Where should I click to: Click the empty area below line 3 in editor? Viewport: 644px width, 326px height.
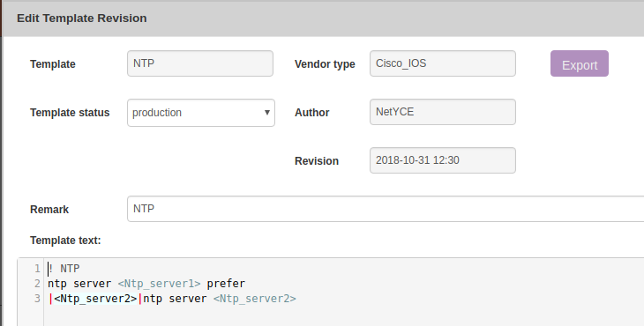[x=343, y=315]
